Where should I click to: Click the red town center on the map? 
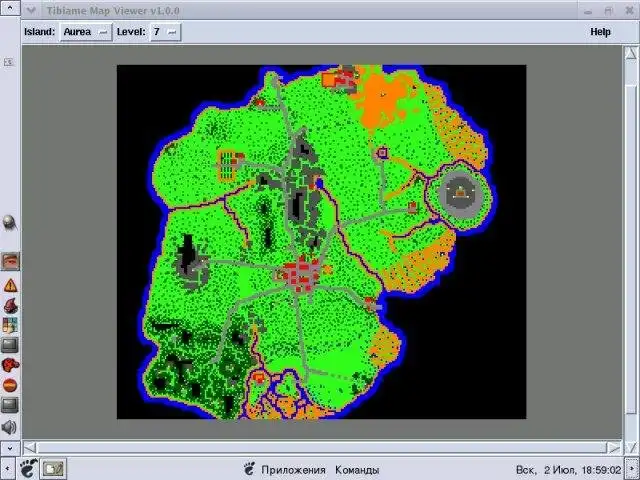point(301,274)
